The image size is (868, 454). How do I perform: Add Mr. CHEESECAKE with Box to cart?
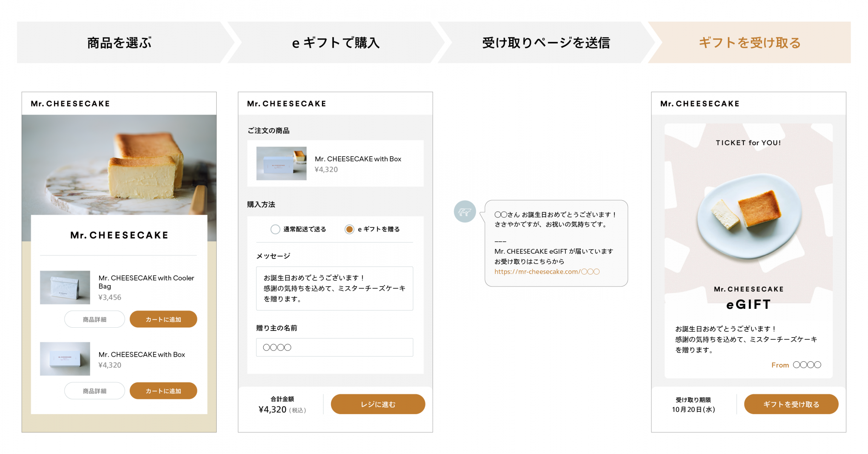(x=163, y=391)
